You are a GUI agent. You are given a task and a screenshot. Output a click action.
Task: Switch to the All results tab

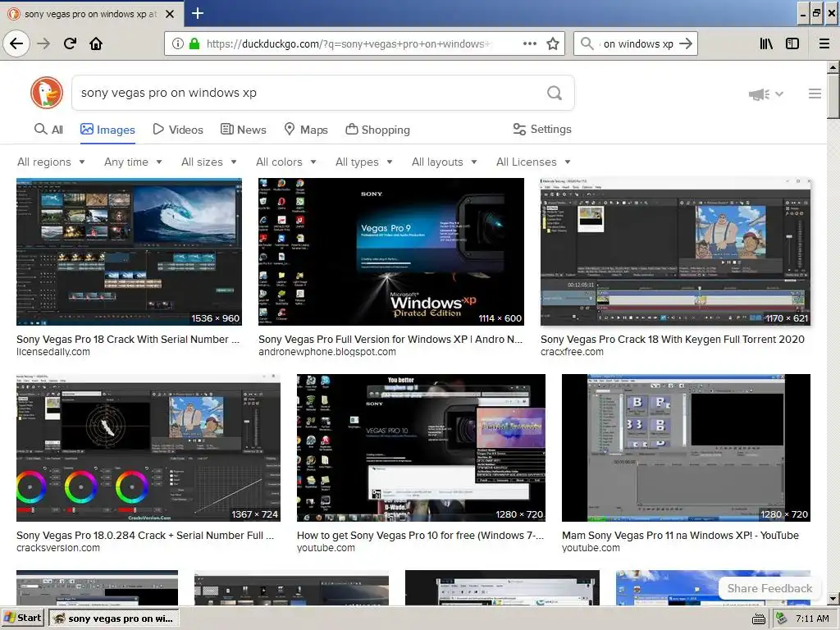point(48,130)
